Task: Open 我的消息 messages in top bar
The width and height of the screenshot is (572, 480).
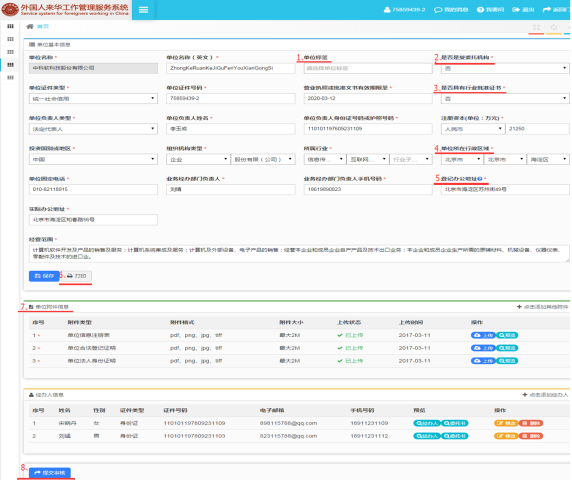Action: pos(451,10)
